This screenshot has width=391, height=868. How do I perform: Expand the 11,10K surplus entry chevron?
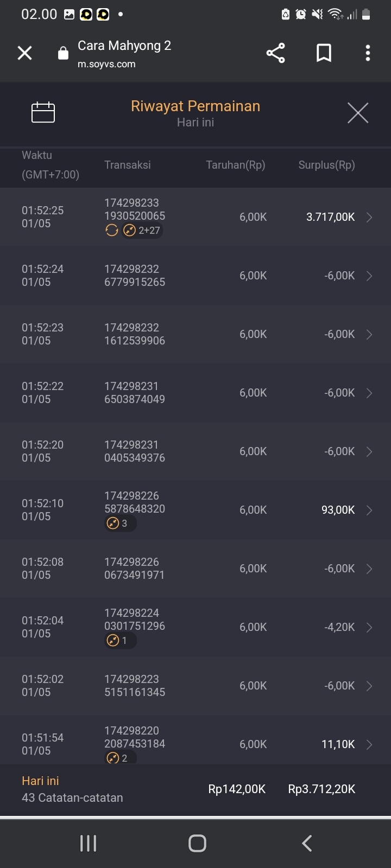(x=369, y=745)
